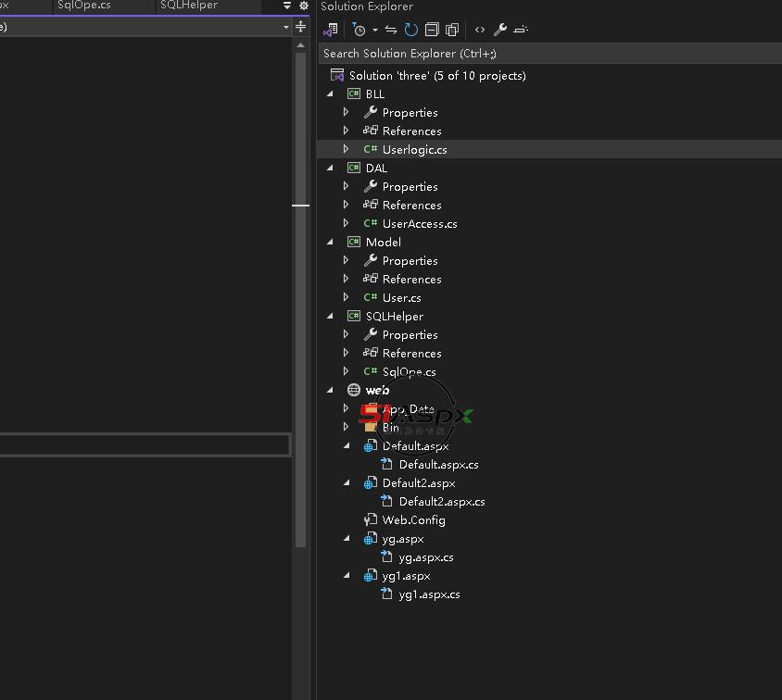Click the editor vertical scrollbar thumb
Viewport: 782px width, 700px height.
pyautogui.click(x=300, y=278)
